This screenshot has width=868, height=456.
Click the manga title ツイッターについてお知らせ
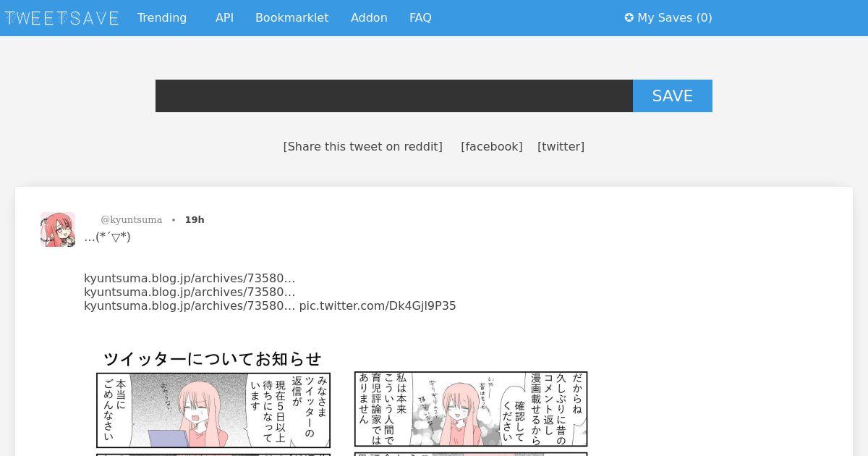pyautogui.click(x=213, y=359)
